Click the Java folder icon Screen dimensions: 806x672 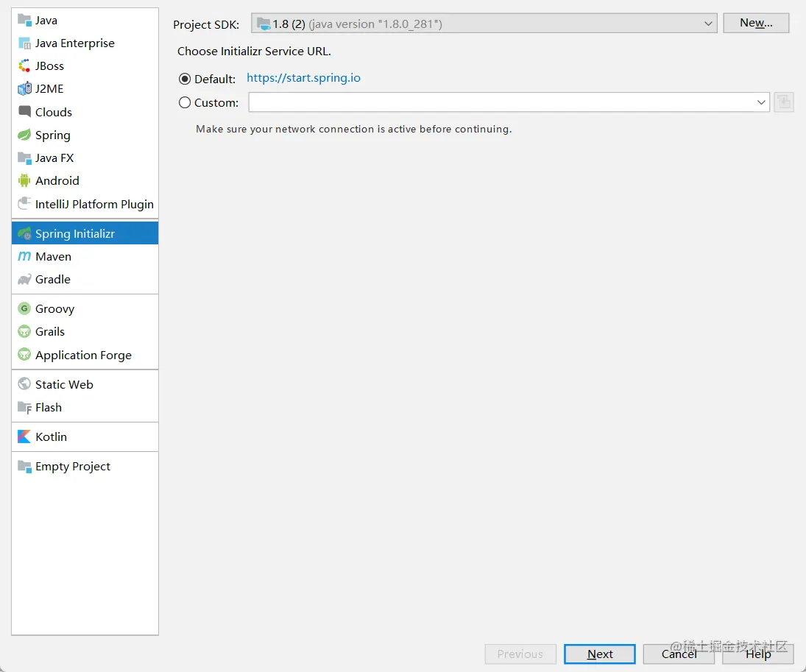point(24,20)
